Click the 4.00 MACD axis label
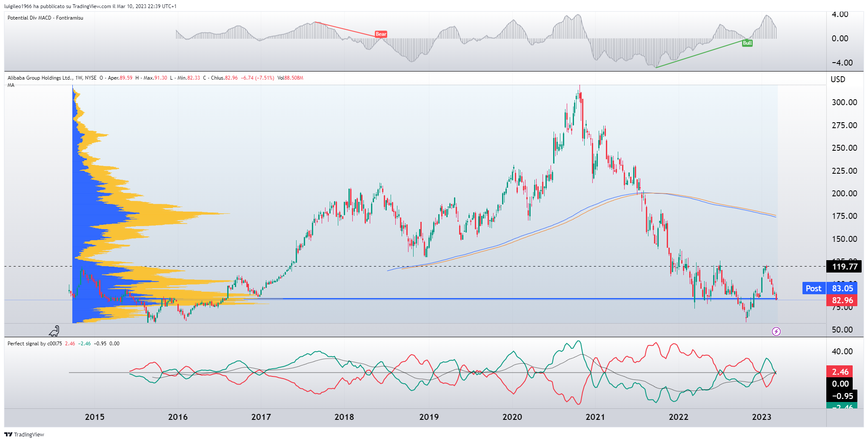The image size is (868, 442). (x=840, y=14)
